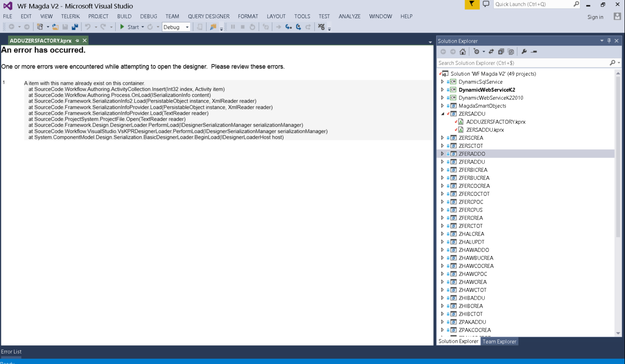This screenshot has height=364, width=625.
Task: Select the ZPAKCOCREA project
Action: (475, 330)
